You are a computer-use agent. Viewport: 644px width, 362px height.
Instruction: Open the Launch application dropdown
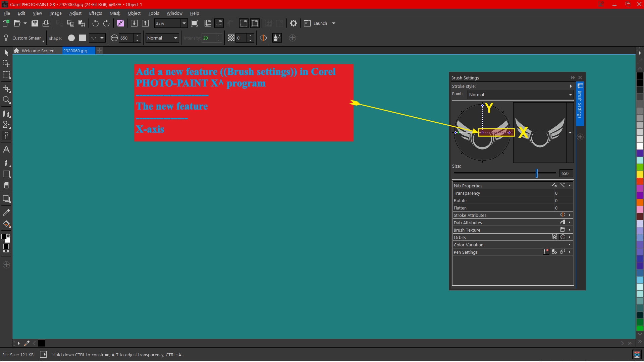tap(333, 23)
